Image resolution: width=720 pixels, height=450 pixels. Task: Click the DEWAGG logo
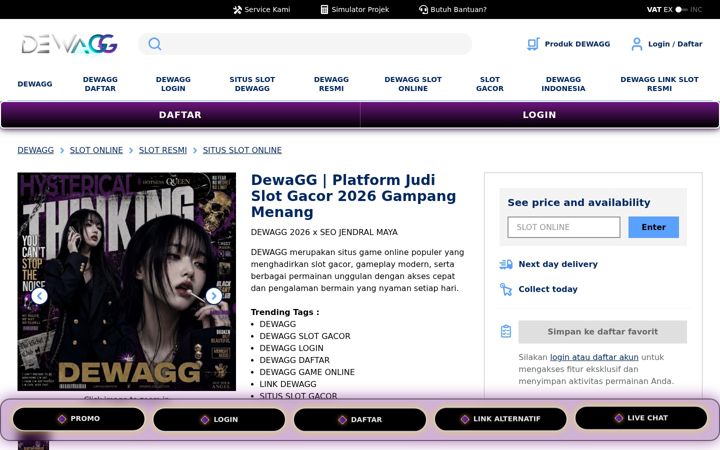click(x=69, y=44)
